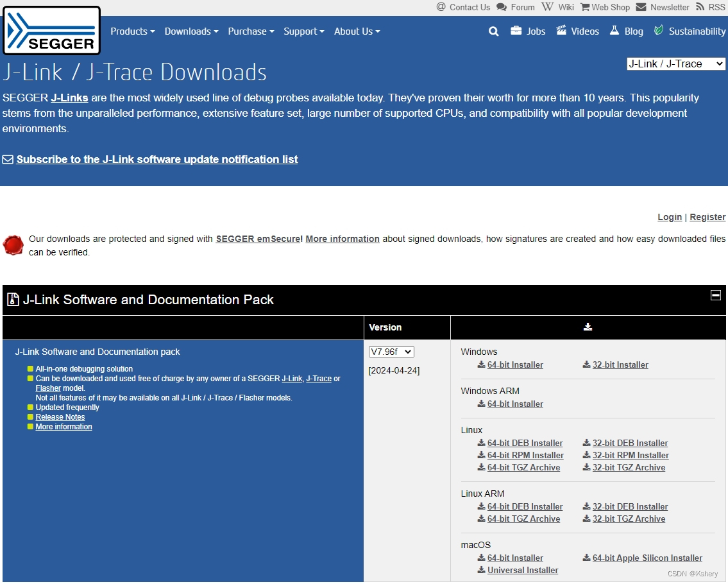The height and width of the screenshot is (584, 728).
Task: Click the envelope icon beside Subscribe link
Action: tap(8, 159)
